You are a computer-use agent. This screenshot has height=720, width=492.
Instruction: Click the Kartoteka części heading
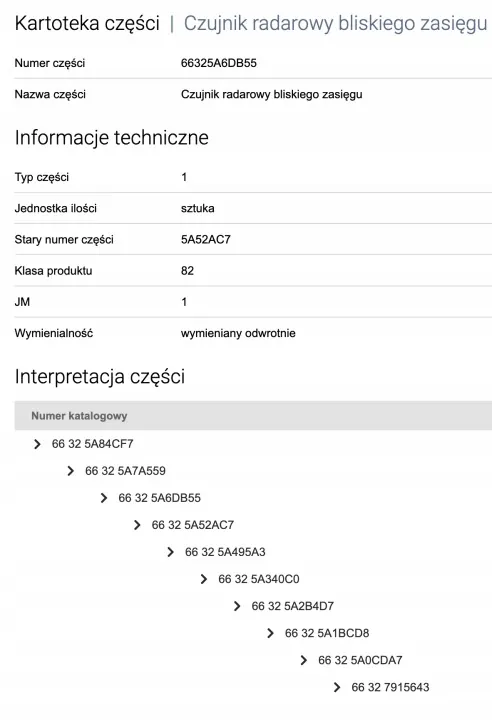click(87, 23)
